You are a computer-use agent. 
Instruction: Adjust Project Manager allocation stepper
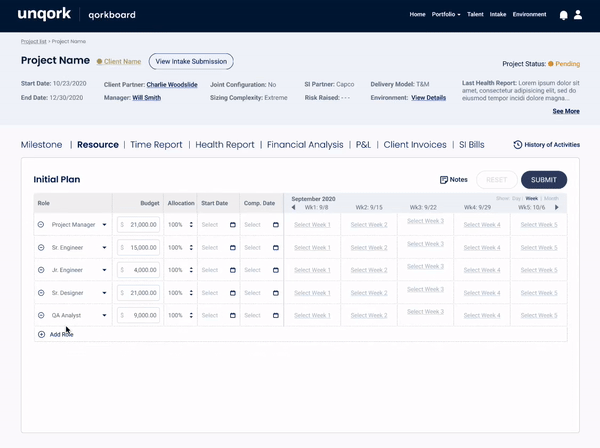click(x=191, y=225)
